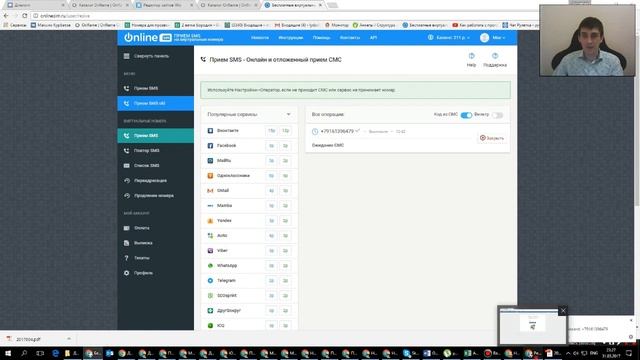Open Windows taskbar search
The image size is (640, 360).
24,353
